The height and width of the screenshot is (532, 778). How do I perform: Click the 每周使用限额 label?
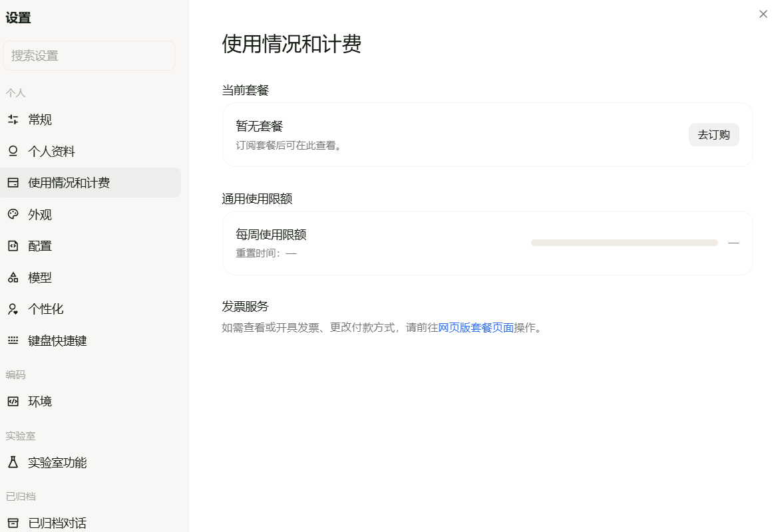tap(271, 235)
